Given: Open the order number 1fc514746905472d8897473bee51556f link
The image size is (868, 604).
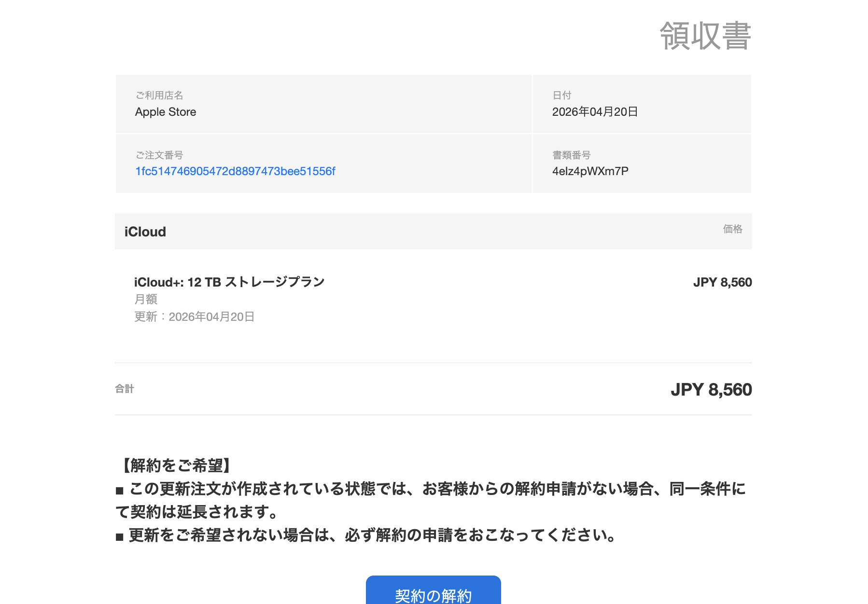Looking at the screenshot, I should (235, 171).
